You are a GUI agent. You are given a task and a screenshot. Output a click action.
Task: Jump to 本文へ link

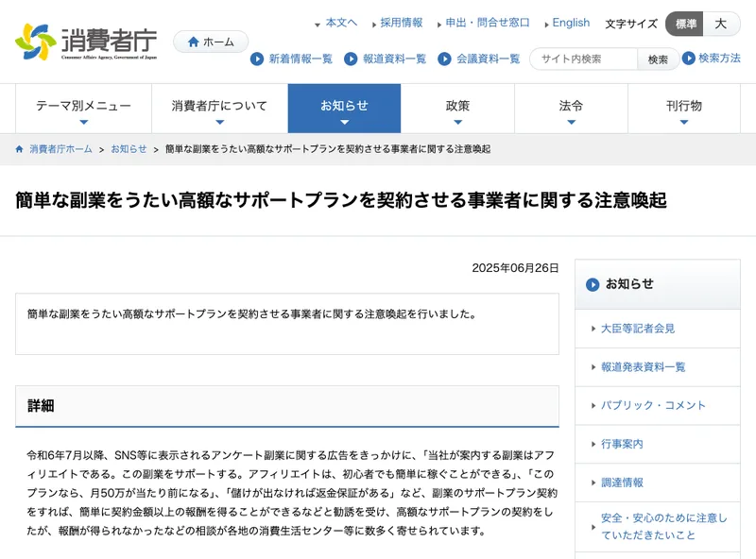pyautogui.click(x=341, y=23)
